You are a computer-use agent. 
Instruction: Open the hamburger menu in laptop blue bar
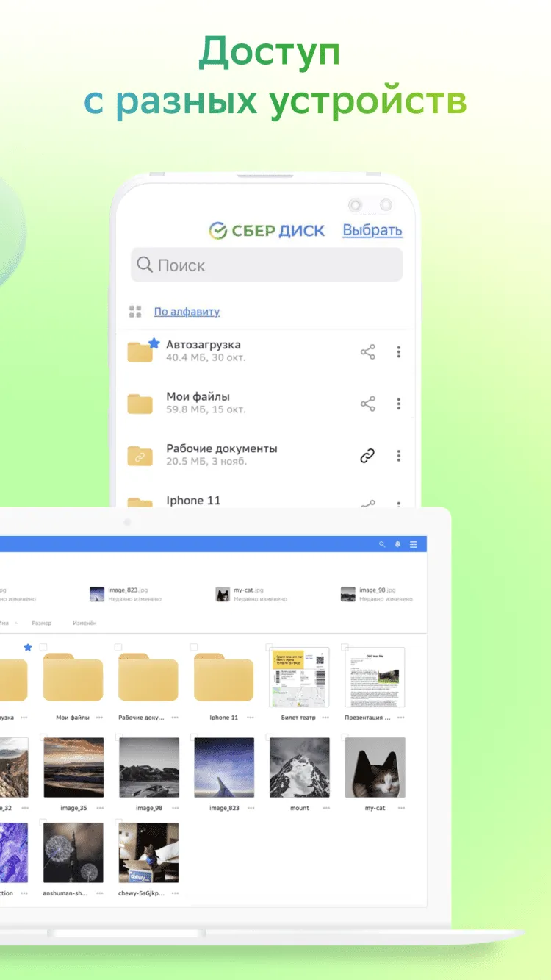point(414,544)
